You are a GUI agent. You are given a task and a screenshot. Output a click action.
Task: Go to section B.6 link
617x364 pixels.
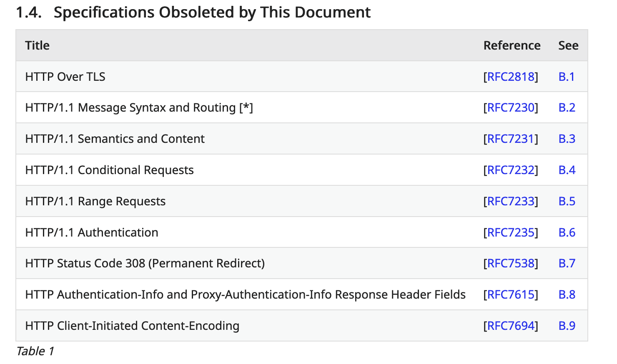pyautogui.click(x=567, y=232)
